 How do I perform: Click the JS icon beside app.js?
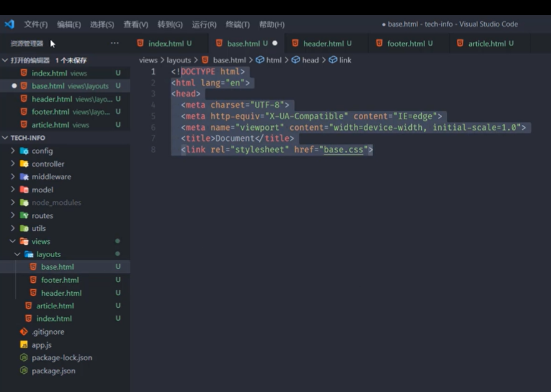tap(24, 345)
